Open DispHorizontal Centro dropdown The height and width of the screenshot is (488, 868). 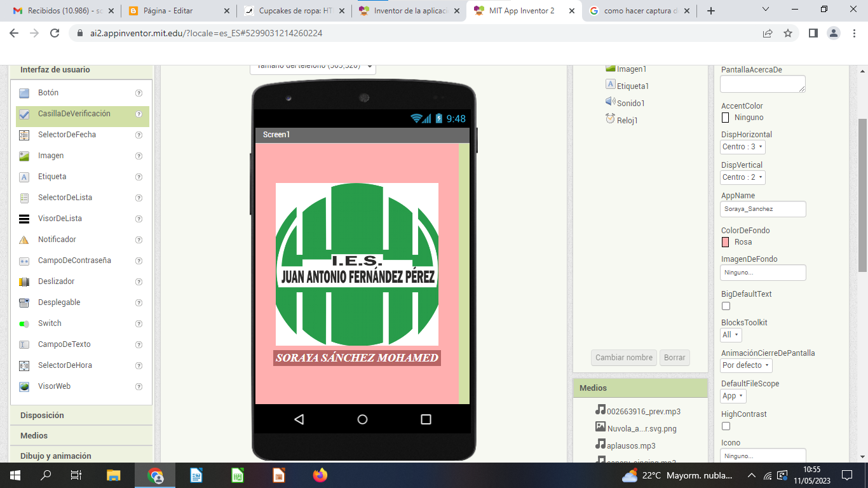click(743, 147)
